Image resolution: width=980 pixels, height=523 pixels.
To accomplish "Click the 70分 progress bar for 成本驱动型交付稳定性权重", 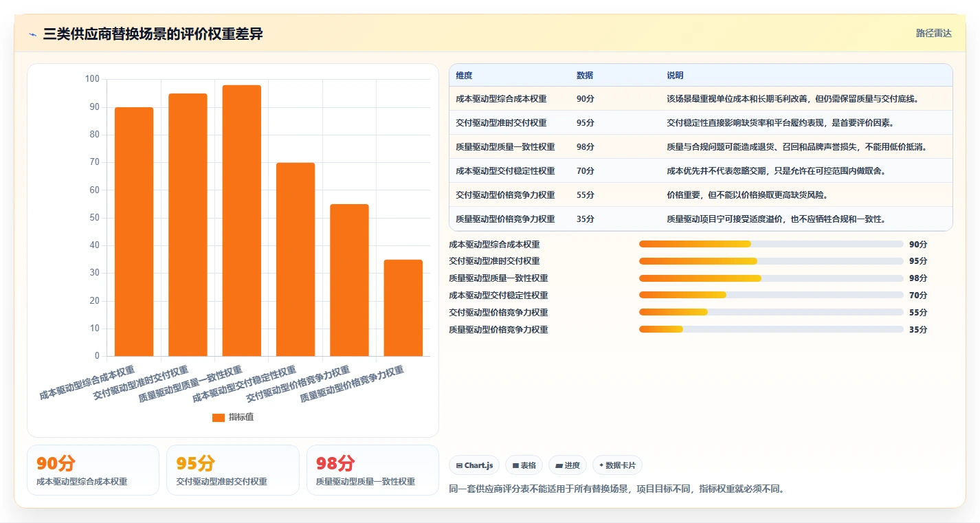I will pyautogui.click(x=771, y=295).
